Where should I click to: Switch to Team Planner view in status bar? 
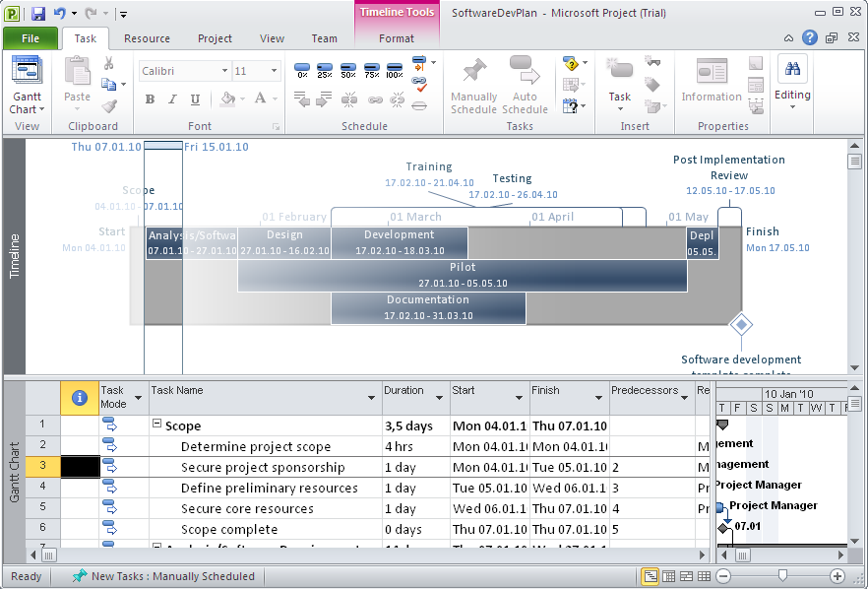pyautogui.click(x=687, y=576)
